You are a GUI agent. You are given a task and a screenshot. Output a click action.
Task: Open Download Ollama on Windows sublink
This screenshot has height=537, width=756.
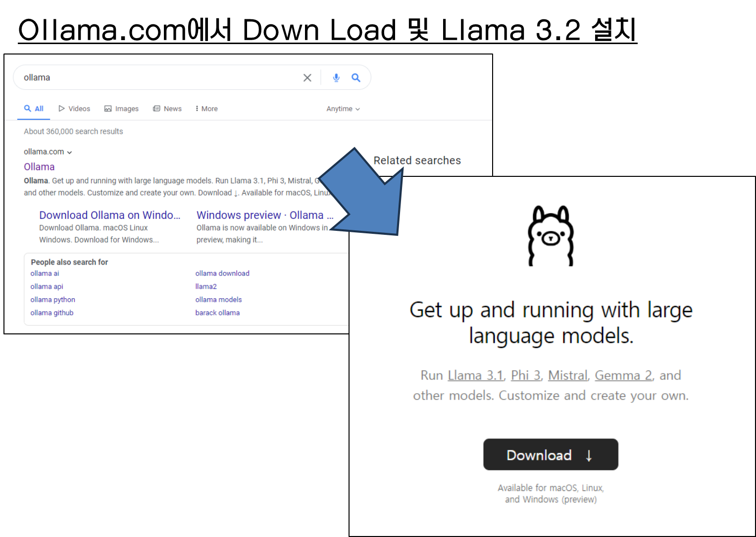click(x=110, y=215)
